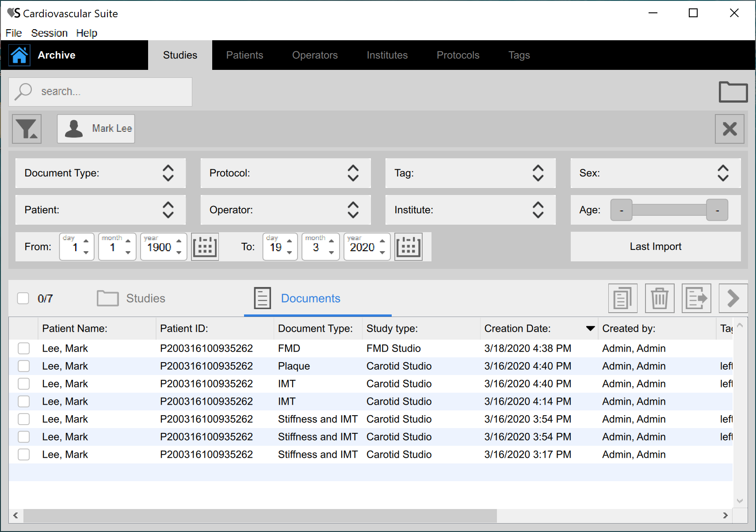Open the folder icon at top right

[733, 92]
